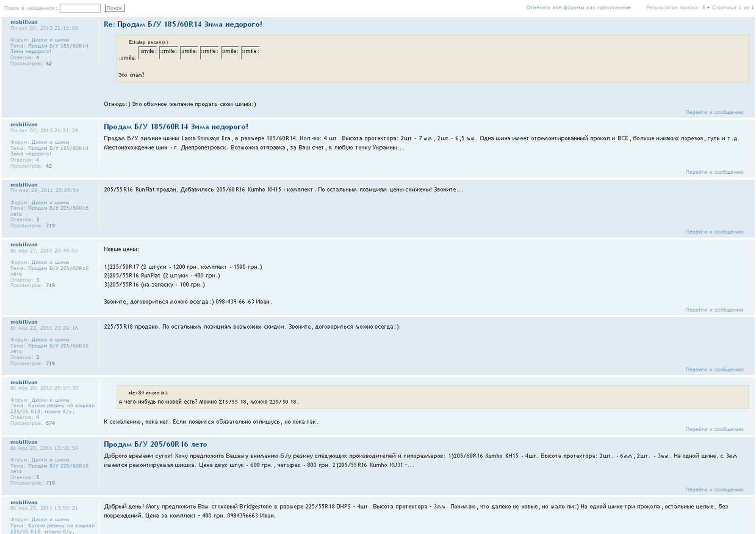Open mobilivan profile on 13:55:21 post

[x=24, y=502]
